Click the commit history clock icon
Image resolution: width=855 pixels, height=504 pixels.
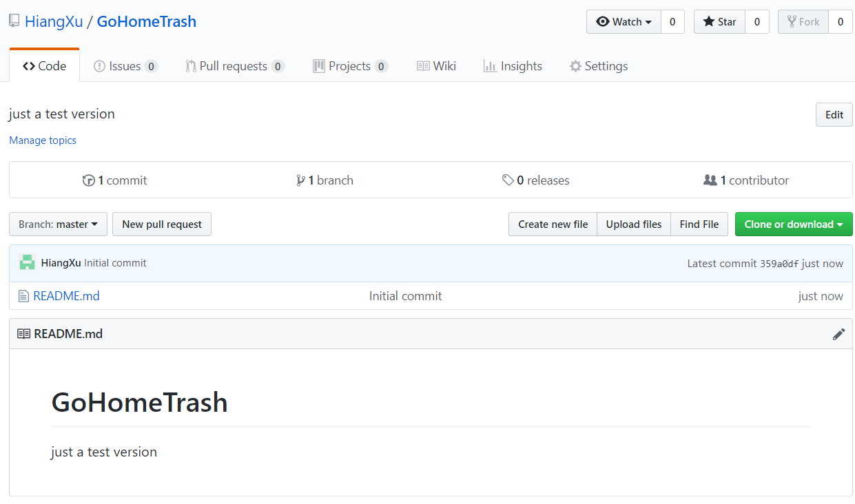click(x=88, y=180)
